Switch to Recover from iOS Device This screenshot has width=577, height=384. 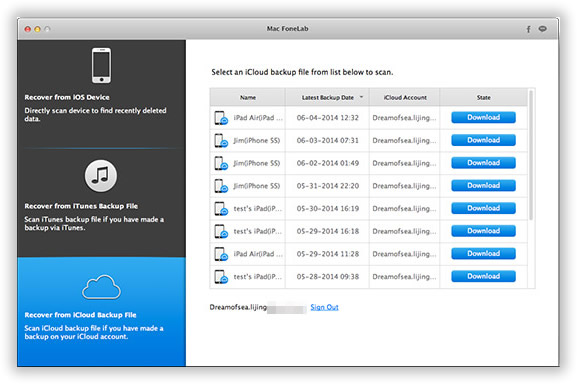pos(101,94)
